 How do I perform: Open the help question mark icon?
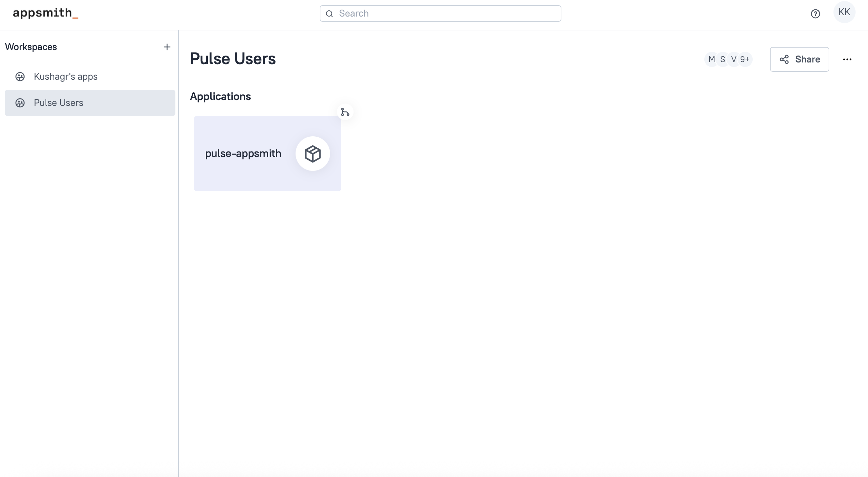click(815, 14)
